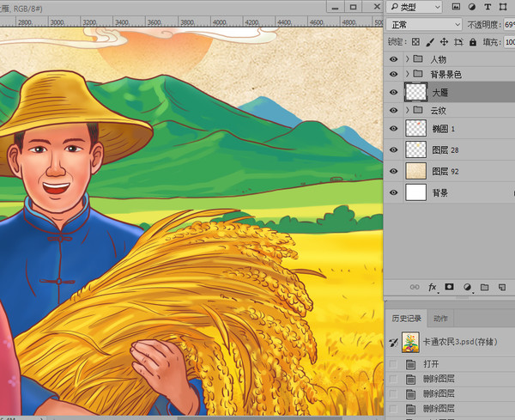
Task: Lock all padlock icon
Action: tap(473, 42)
